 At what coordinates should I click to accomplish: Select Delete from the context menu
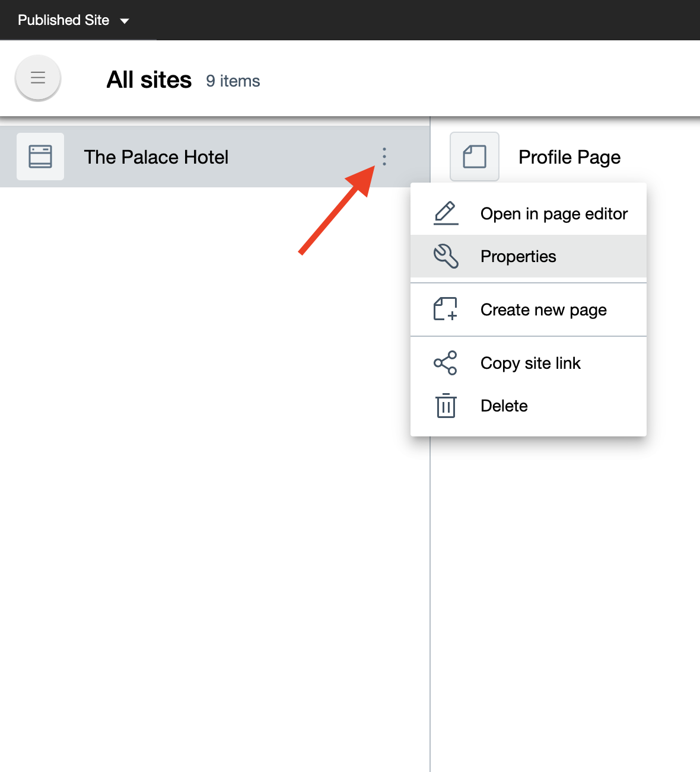504,406
